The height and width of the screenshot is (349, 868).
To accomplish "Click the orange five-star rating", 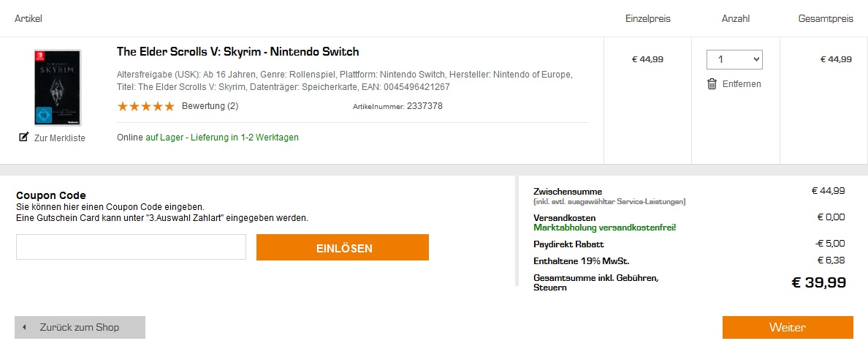I will 145,106.
